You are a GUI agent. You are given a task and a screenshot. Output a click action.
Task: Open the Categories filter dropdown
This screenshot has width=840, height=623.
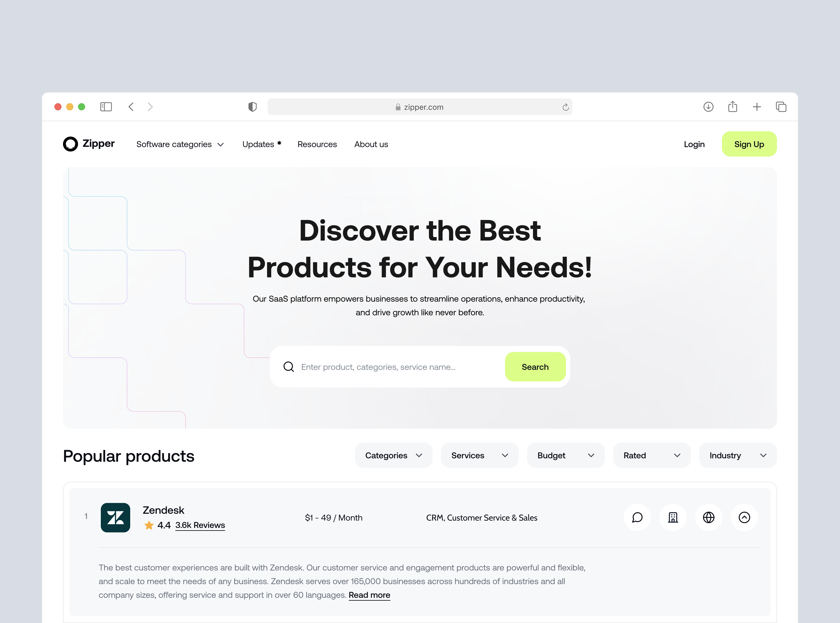tap(393, 455)
